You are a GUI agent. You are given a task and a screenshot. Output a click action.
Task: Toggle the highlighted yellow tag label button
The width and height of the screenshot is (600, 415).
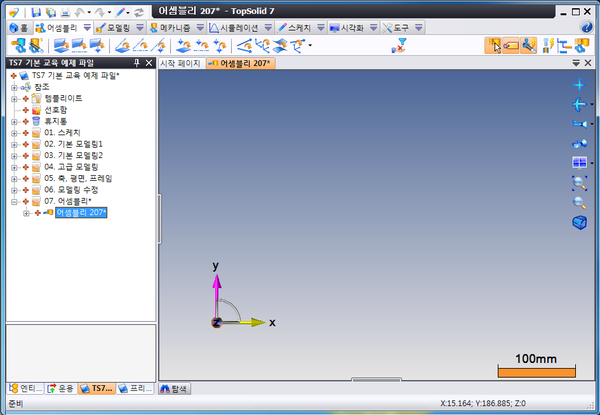pos(510,46)
